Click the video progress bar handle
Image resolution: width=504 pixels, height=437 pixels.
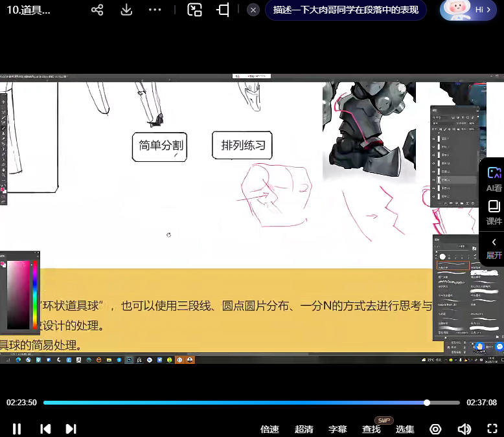[x=427, y=403]
